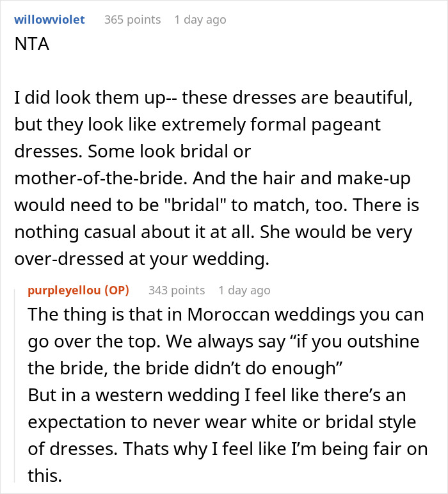
Task: Click the 343 points score
Action: [177, 291]
